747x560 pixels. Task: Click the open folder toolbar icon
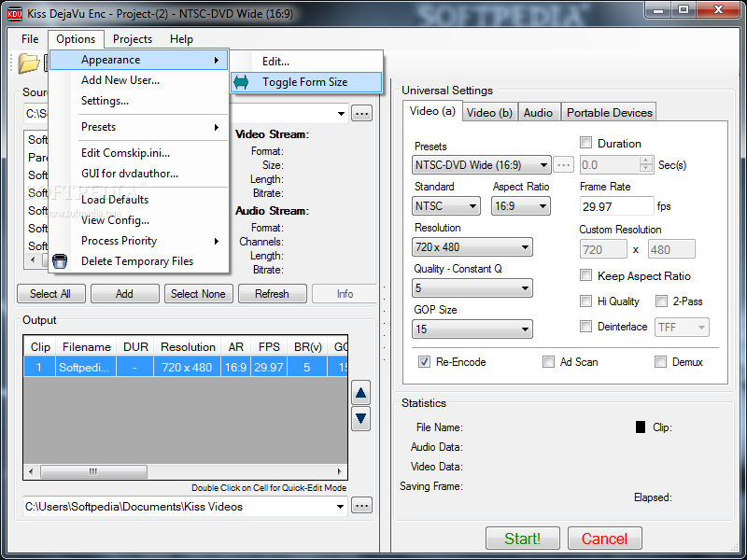point(28,63)
